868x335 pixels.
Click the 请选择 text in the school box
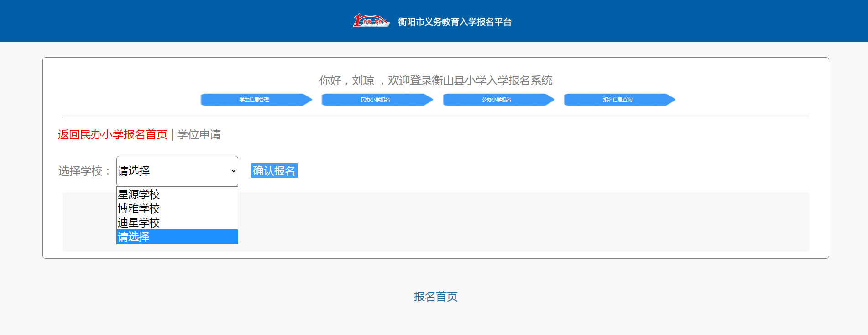click(134, 171)
